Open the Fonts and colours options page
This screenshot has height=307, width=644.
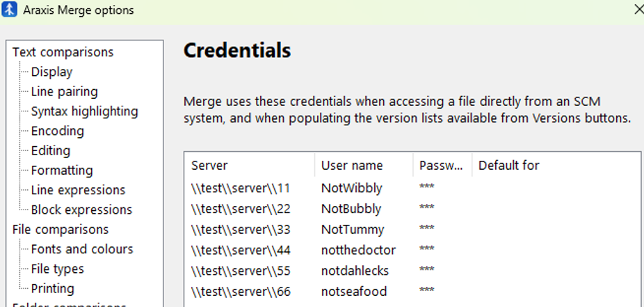tap(82, 249)
